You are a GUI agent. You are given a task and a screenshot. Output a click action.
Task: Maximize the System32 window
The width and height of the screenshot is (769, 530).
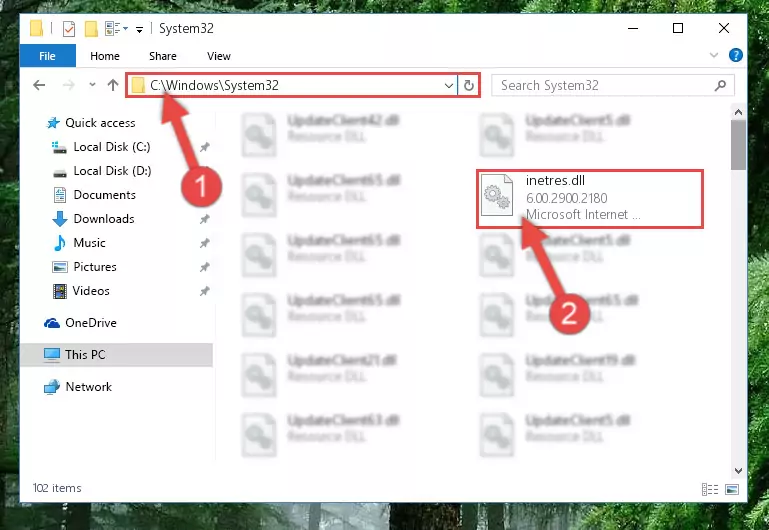[x=678, y=28]
